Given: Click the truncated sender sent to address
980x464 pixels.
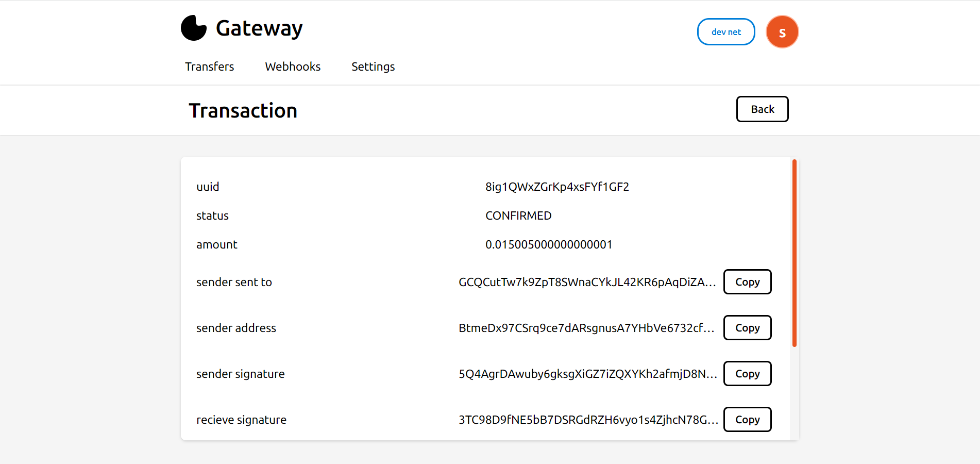Looking at the screenshot, I should (587, 282).
